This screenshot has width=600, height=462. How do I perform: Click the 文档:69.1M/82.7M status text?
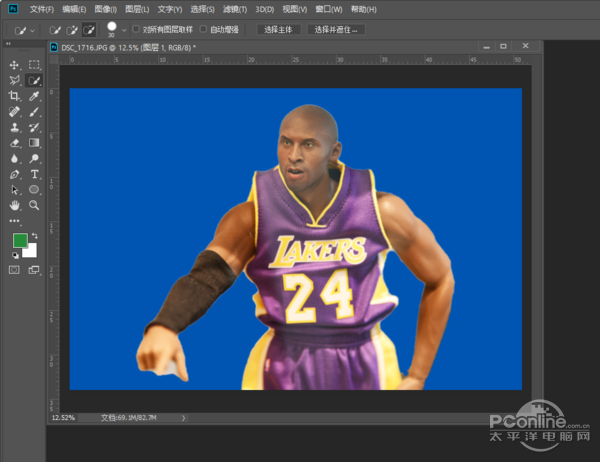point(129,418)
